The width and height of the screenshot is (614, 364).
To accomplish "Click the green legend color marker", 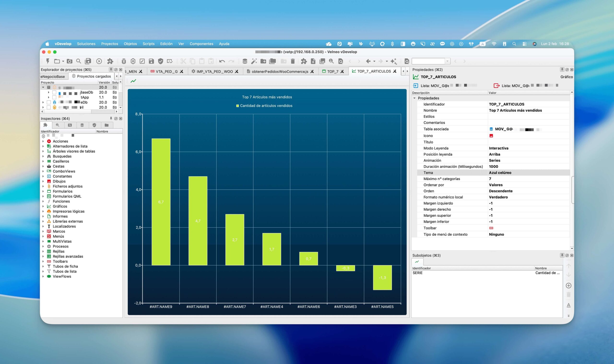I will pos(237,106).
